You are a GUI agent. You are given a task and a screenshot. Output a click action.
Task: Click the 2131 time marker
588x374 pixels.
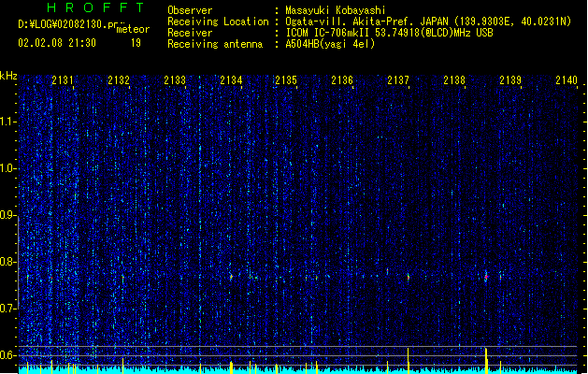[63, 80]
